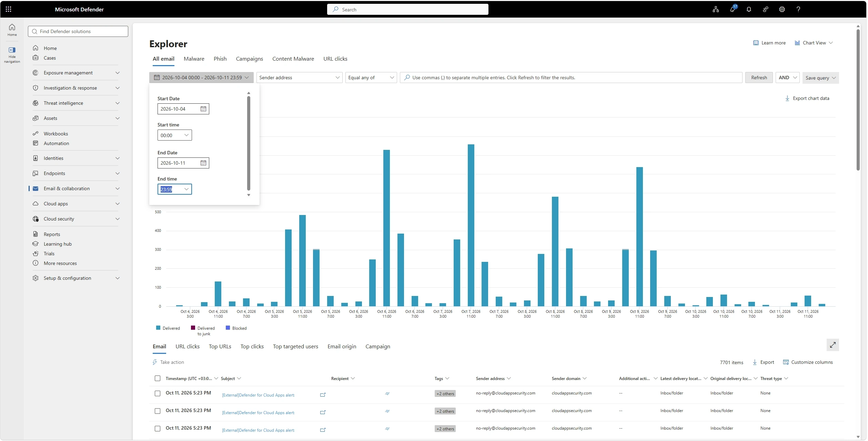The height and width of the screenshot is (441, 868).
Task: Open the Chart View dropdown
Action: 814,43
